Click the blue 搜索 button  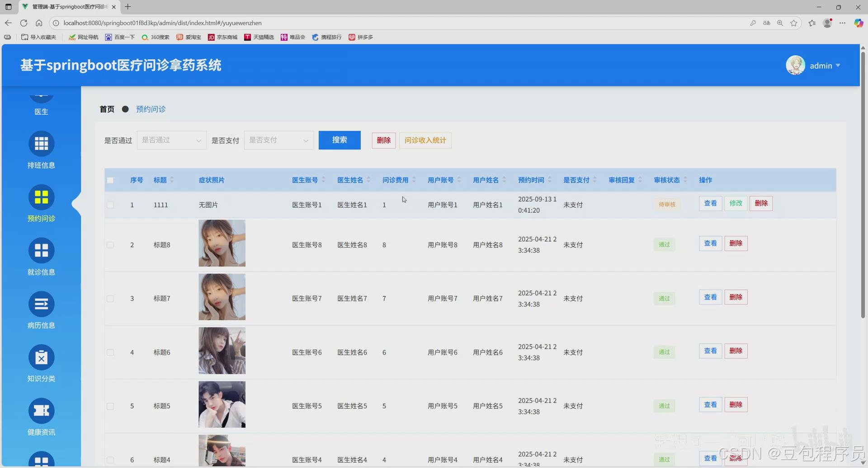coord(340,140)
